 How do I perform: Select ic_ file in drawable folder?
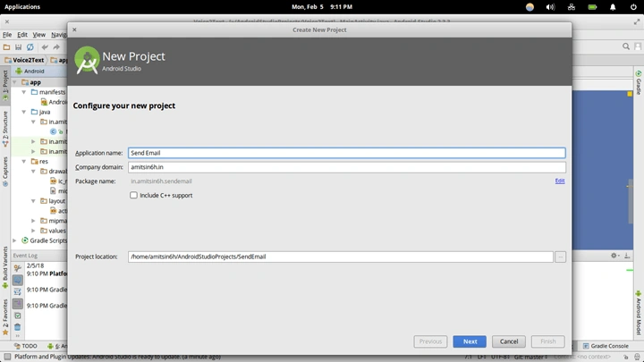(x=58, y=181)
